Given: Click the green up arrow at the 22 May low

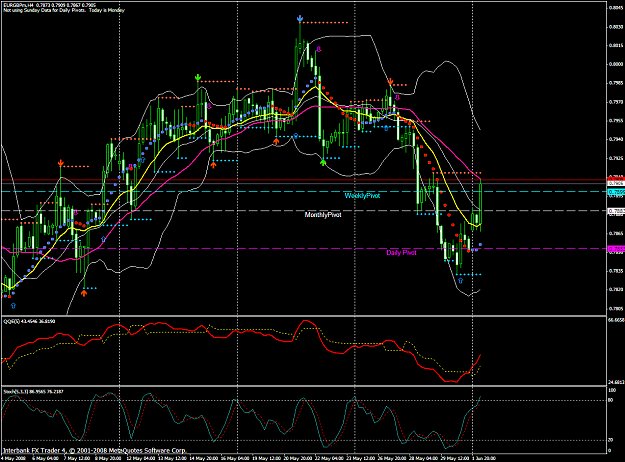Looking at the screenshot, I should (323, 162).
